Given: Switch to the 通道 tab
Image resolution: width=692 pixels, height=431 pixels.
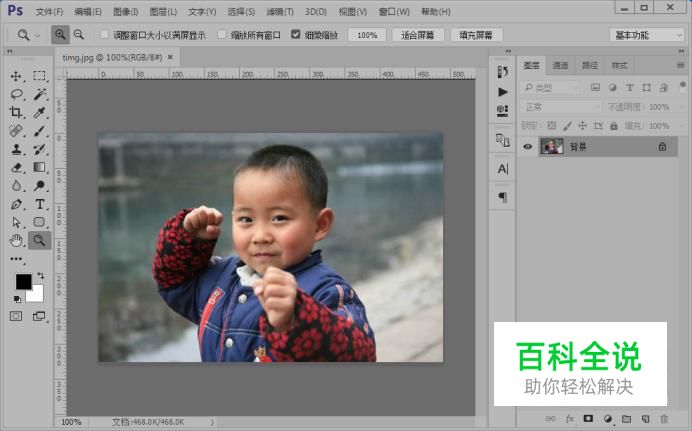Looking at the screenshot, I should coord(560,66).
